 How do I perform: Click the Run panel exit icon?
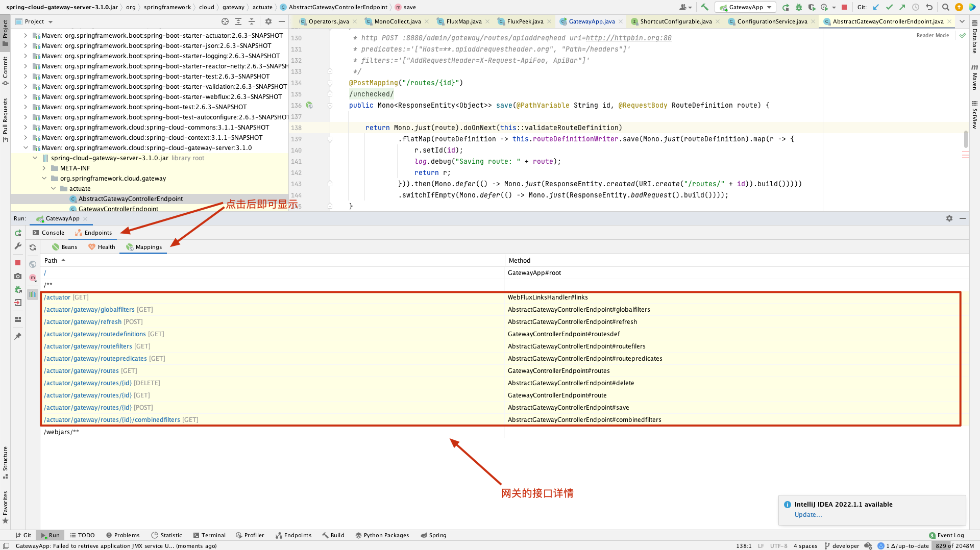[x=18, y=303]
